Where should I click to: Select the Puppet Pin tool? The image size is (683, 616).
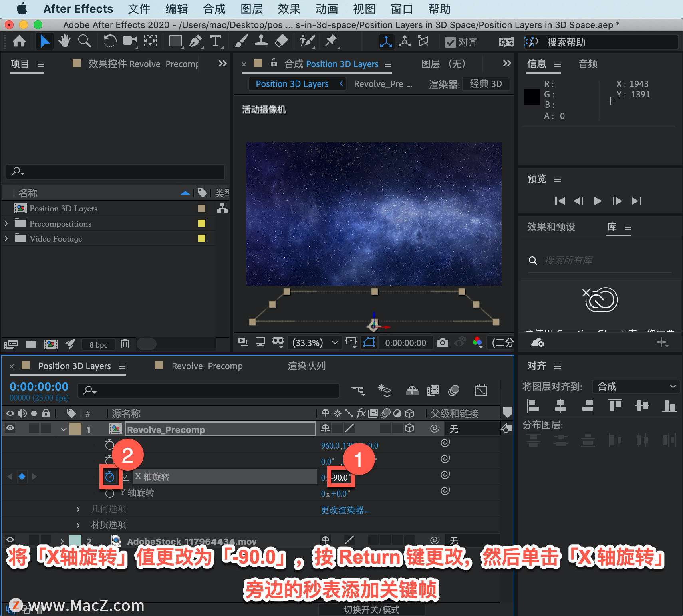coord(331,41)
